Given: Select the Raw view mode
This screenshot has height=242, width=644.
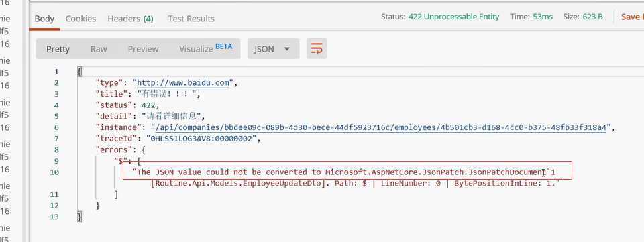Looking at the screenshot, I should (99, 49).
